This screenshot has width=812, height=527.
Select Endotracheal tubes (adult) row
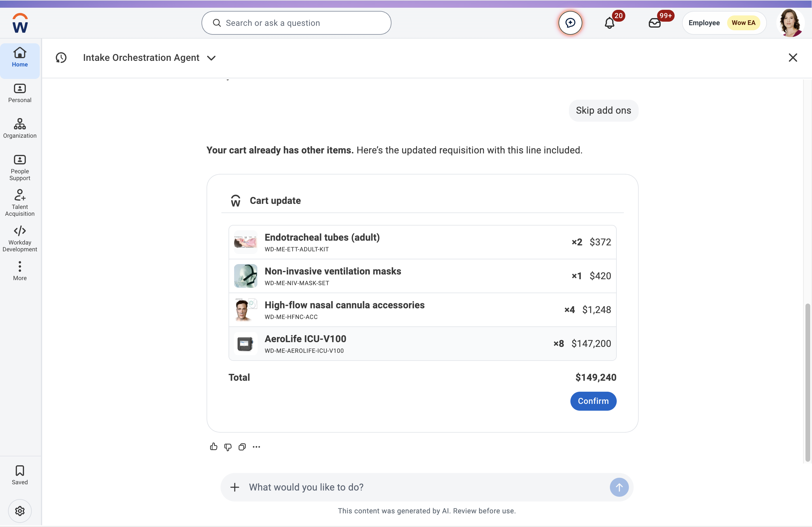tap(422, 242)
